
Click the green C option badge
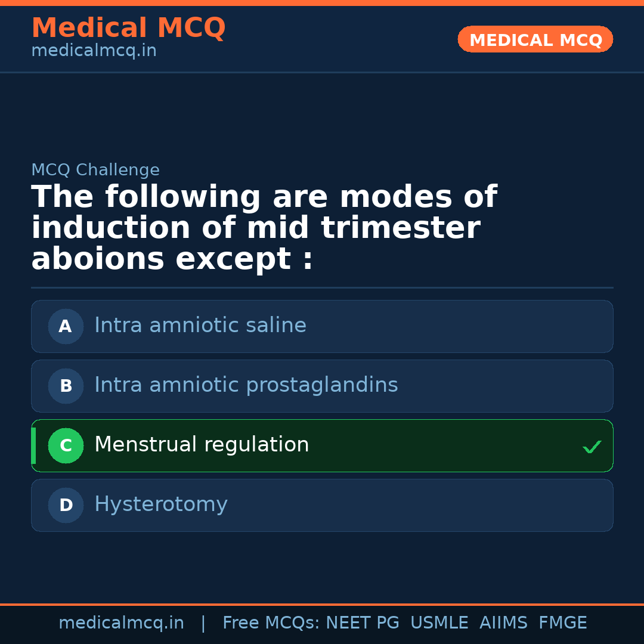click(x=66, y=445)
